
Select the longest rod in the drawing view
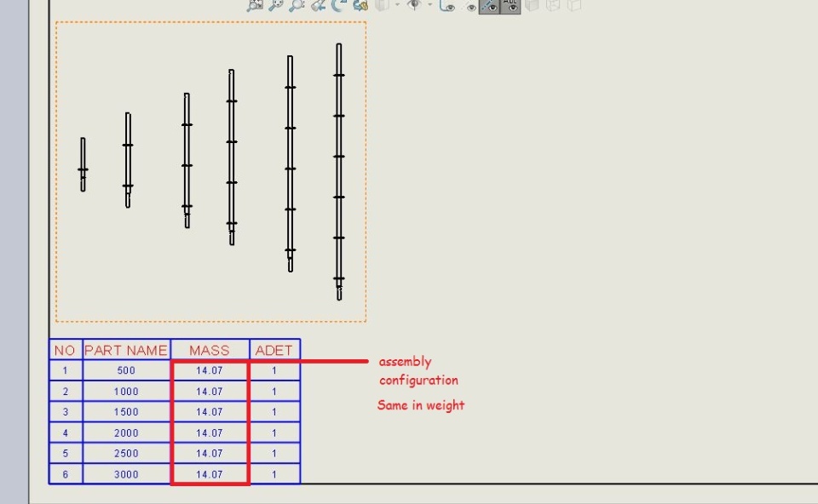click(339, 172)
